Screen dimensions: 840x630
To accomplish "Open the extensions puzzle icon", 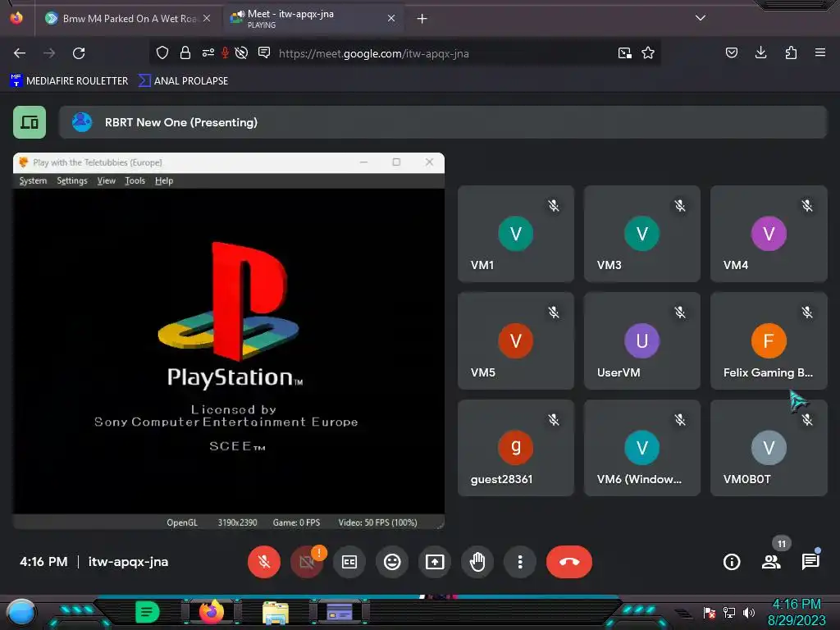I will [791, 52].
